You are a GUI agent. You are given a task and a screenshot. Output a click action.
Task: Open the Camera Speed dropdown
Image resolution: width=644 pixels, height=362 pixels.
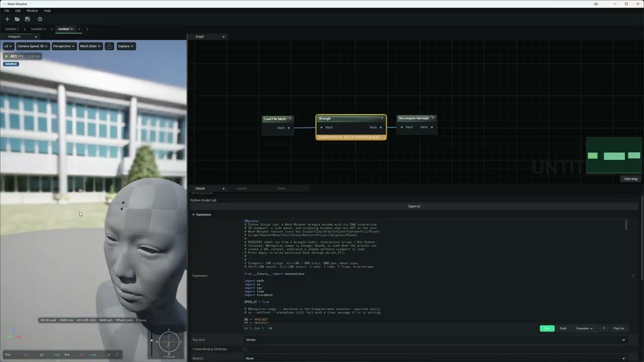[33, 46]
